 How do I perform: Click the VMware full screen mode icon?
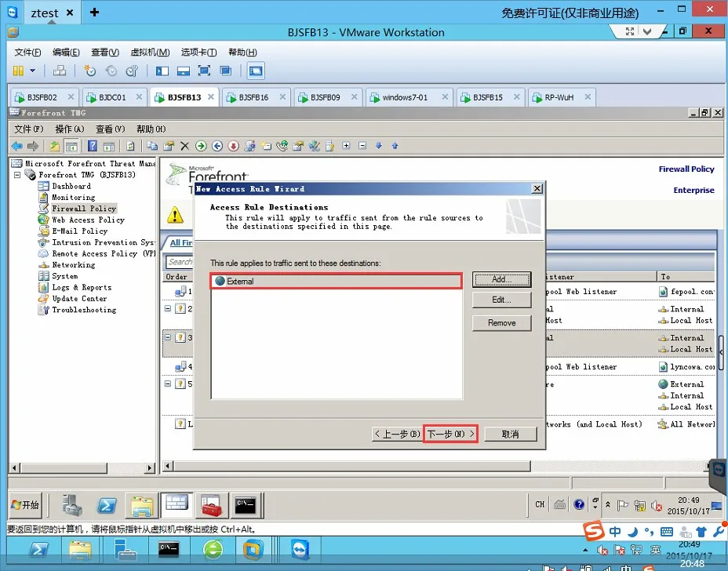(204, 71)
